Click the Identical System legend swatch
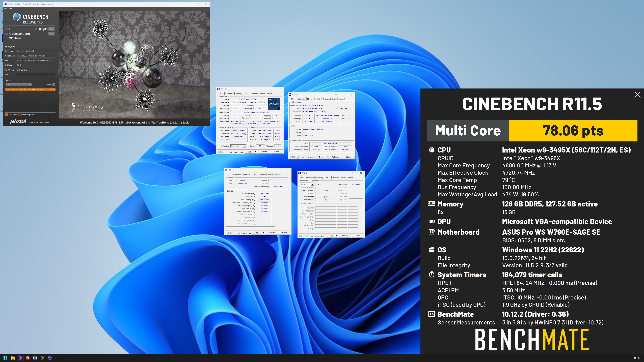Image resolution: width=644 pixels, height=362 pixels. coord(19,115)
